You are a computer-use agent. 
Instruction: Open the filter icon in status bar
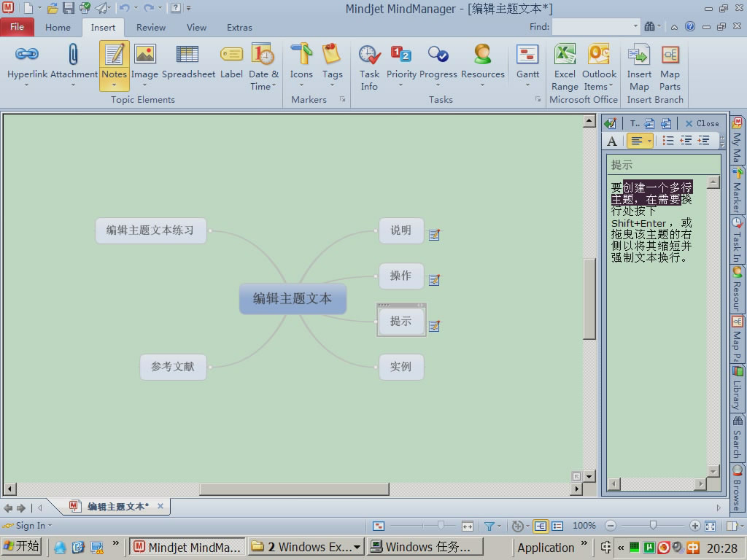489,526
